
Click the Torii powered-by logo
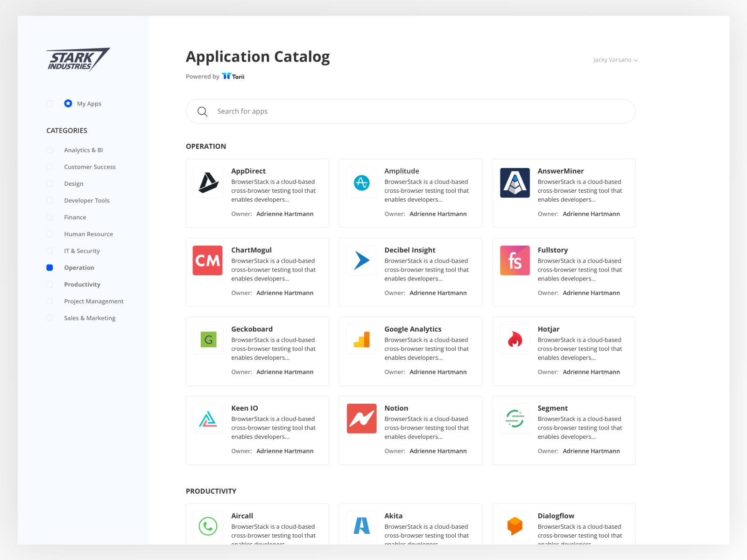pos(233,76)
